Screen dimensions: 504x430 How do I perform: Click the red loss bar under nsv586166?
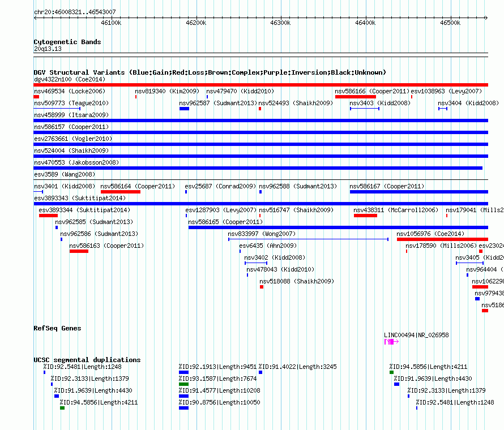tap(356, 97)
